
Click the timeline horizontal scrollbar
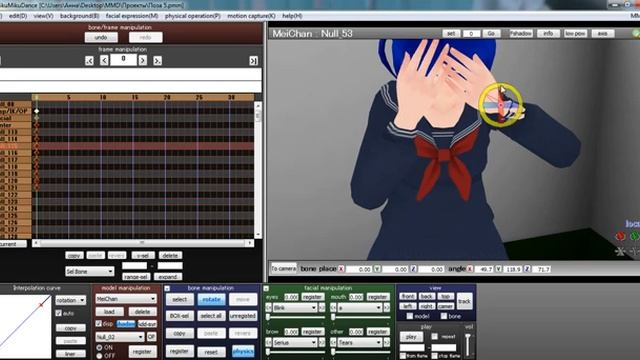point(143,243)
